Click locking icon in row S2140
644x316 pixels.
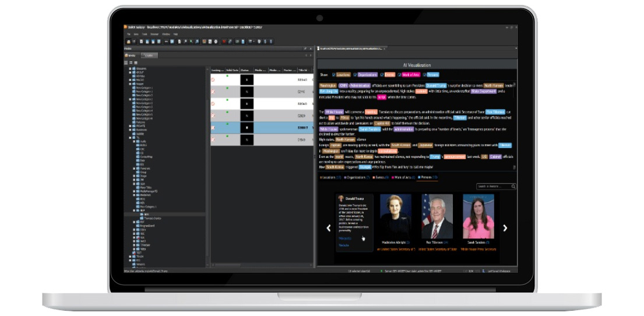[213, 80]
